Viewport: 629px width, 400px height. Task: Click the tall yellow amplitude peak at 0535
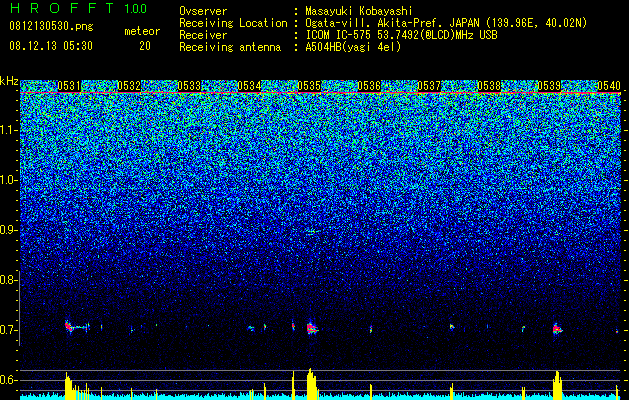click(x=311, y=384)
